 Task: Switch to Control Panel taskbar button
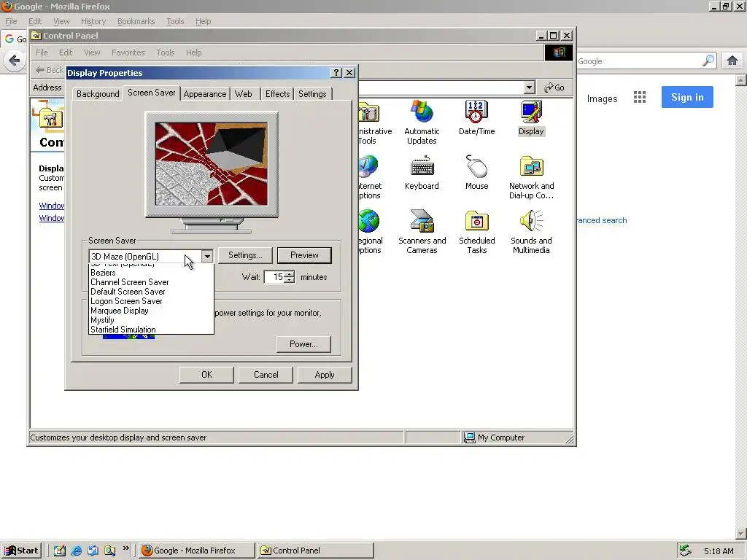315,551
